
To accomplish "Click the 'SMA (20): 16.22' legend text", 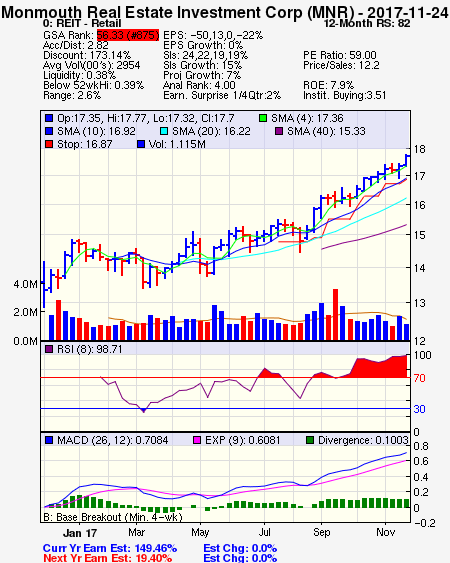I will [x=211, y=131].
